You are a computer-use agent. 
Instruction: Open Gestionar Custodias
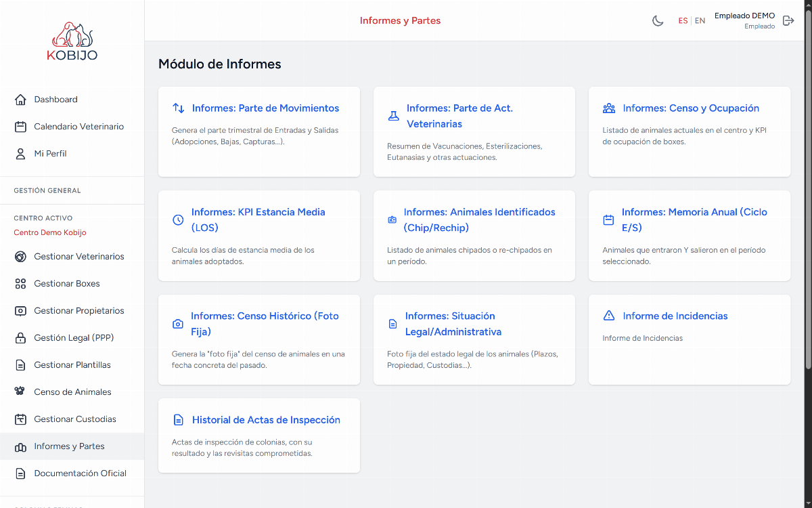72,419
